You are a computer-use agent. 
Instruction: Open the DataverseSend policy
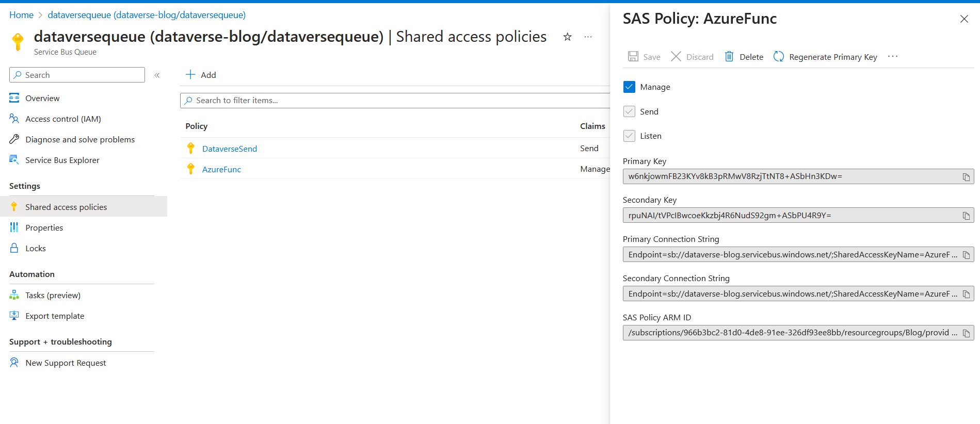(x=230, y=149)
